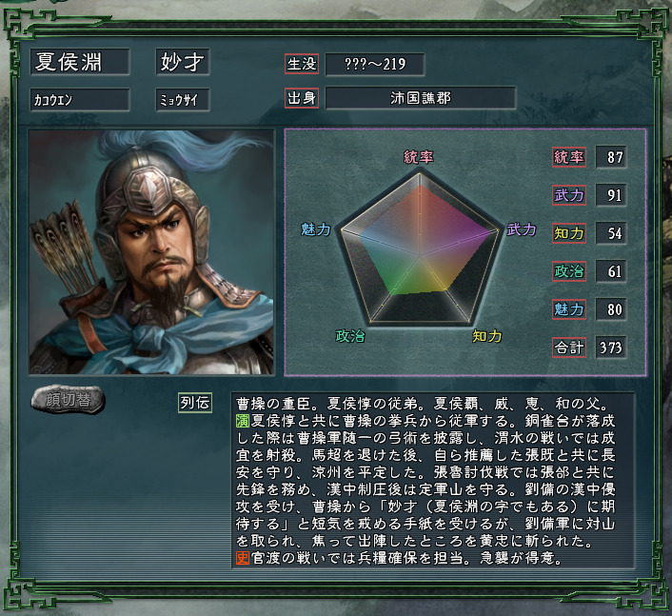Click the 魅力 stat label in list
The height and width of the screenshot is (616, 672).
(569, 309)
